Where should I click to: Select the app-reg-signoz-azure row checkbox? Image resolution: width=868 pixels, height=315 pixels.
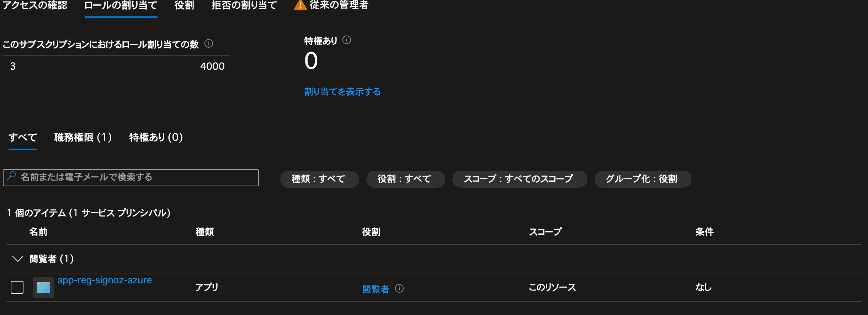click(17, 287)
